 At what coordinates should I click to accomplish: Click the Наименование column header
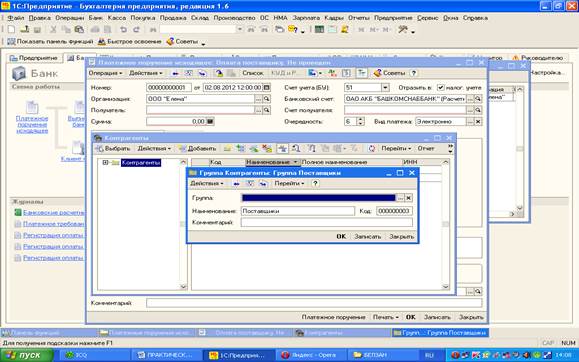click(x=272, y=162)
